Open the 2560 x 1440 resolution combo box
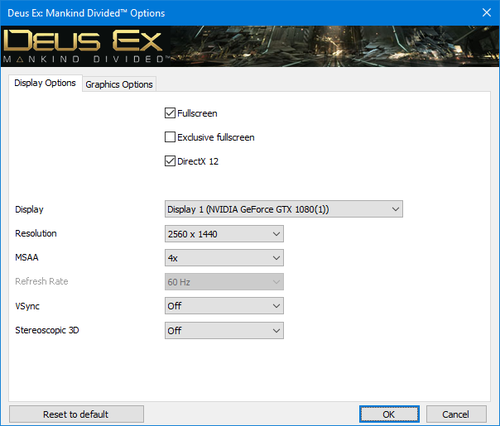Image resolution: width=500 pixels, height=426 pixels. click(x=224, y=234)
